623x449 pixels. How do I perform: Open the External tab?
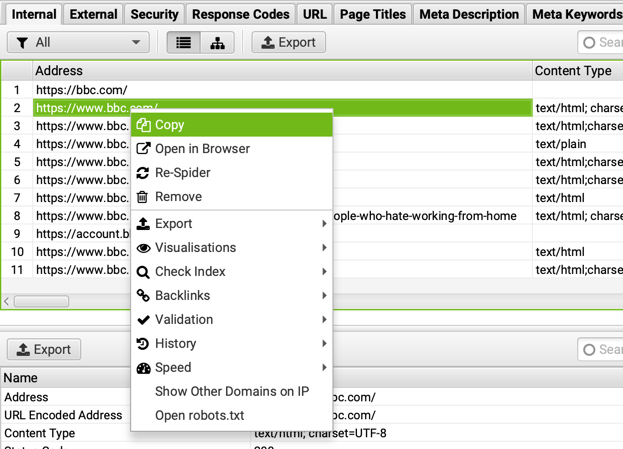93,14
